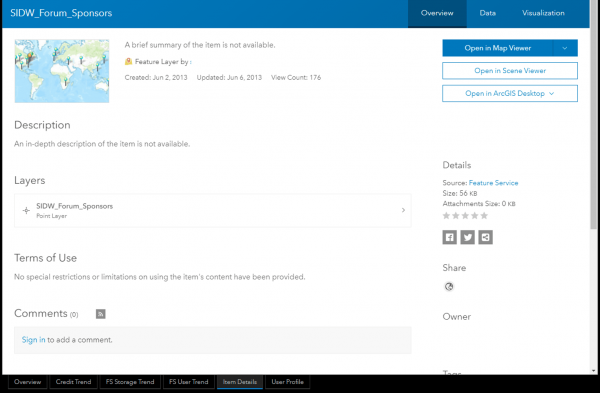Screen dimensions: 600x393
Task: Click the Created: Jun 2, 2013 text
Action: [x=156, y=77]
